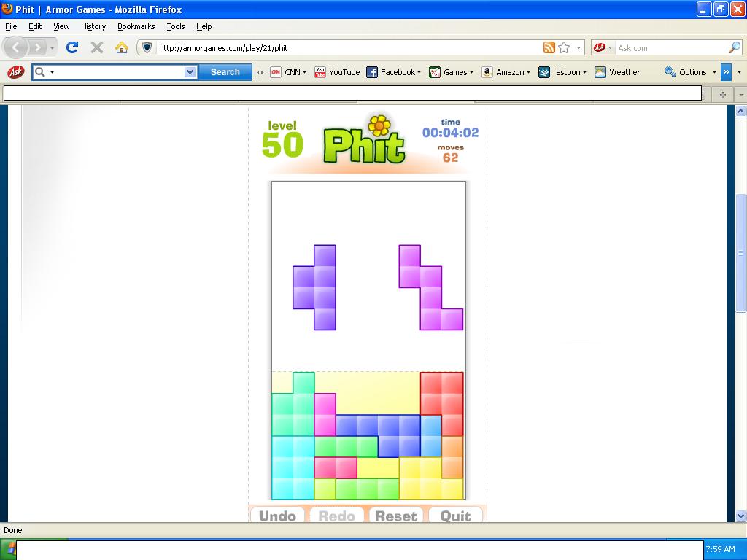Viewport: 747px width, 560px height.
Task: Open the search engine selector dropdown
Action: click(x=610, y=47)
